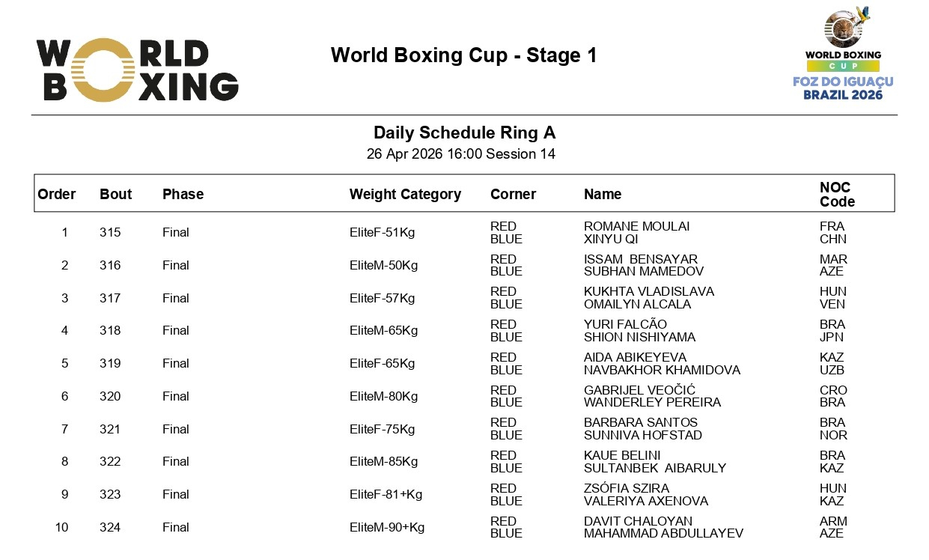Select bout number 315
929x560 pixels.
(110, 233)
